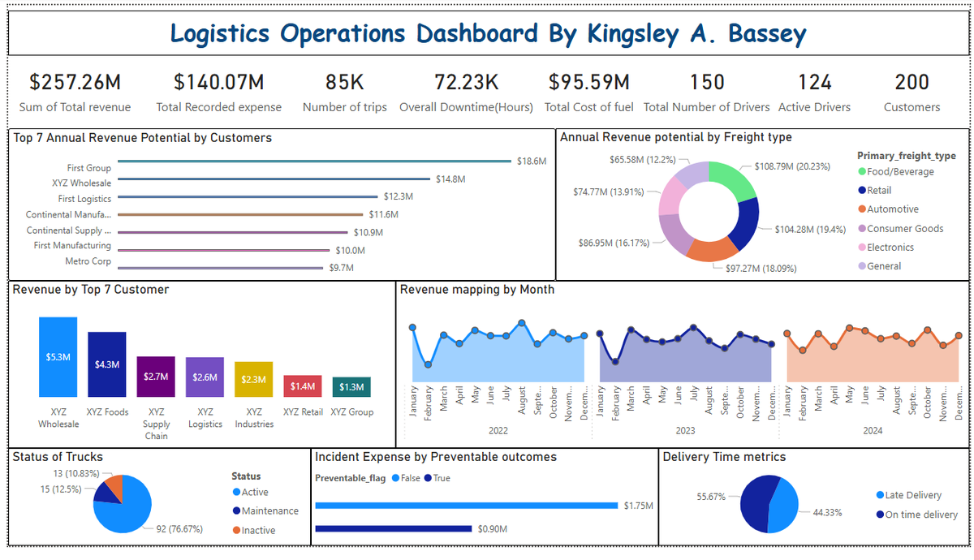The width and height of the screenshot is (974, 560).
Task: Click the Primary_freight_type legend header
Action: 907,156
